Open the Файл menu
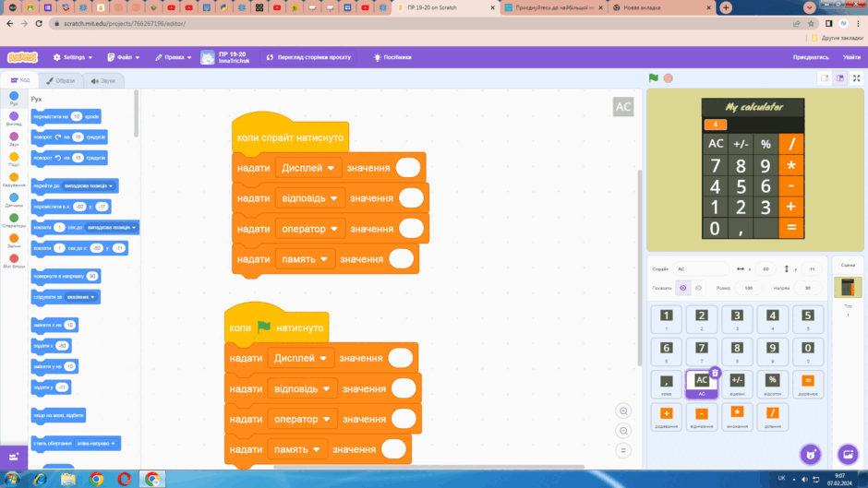The height and width of the screenshot is (488, 868). (124, 57)
